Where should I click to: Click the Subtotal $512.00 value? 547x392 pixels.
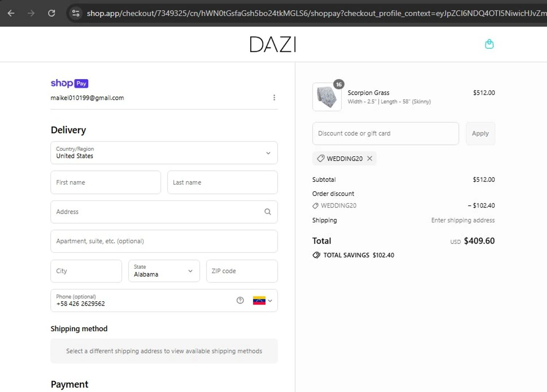pos(484,180)
